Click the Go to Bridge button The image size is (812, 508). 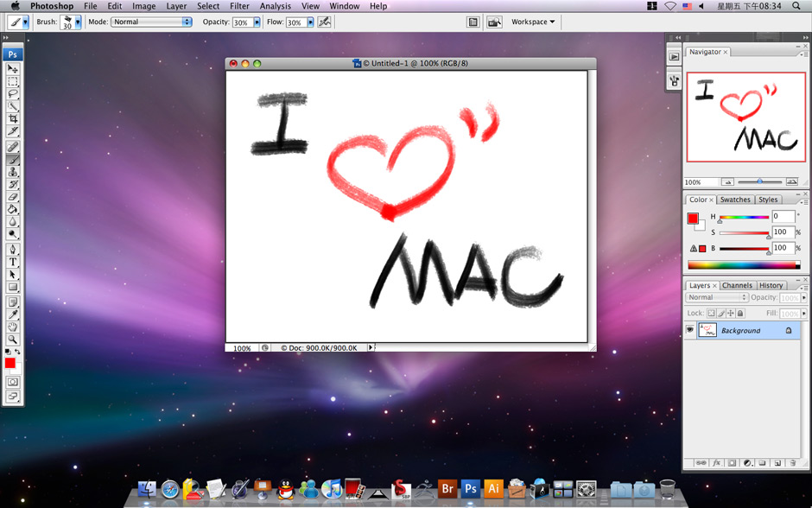click(x=495, y=22)
